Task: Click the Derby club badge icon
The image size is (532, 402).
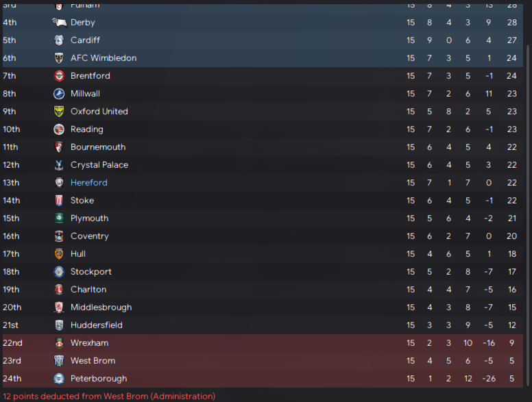Action: click(x=60, y=23)
